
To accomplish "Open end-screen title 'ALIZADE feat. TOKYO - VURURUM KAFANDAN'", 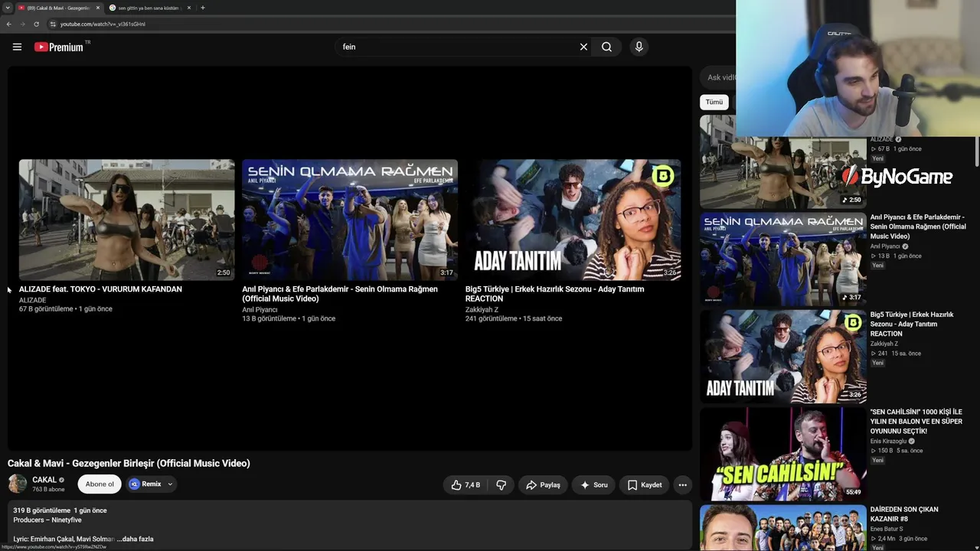I will (100, 289).
